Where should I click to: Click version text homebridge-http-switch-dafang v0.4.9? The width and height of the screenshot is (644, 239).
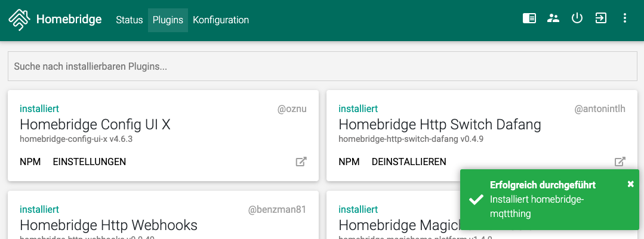[411, 139]
